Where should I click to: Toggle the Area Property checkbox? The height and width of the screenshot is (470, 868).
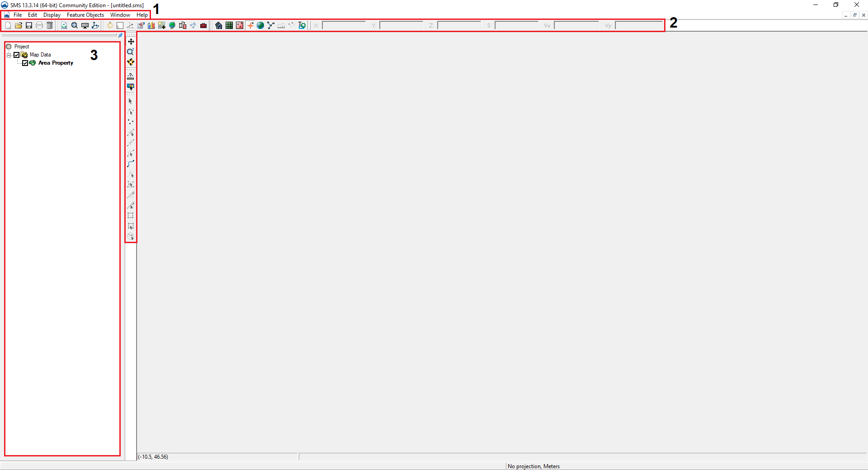click(x=25, y=63)
